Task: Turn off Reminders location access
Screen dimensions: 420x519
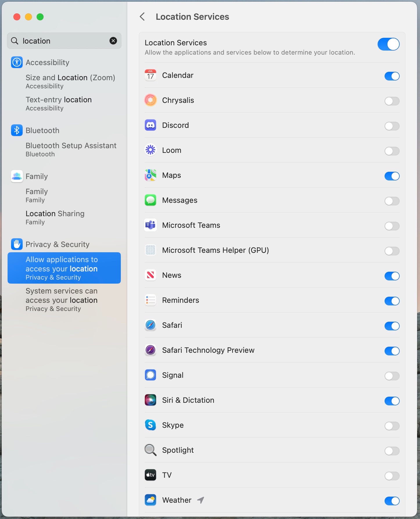Action: (x=392, y=301)
